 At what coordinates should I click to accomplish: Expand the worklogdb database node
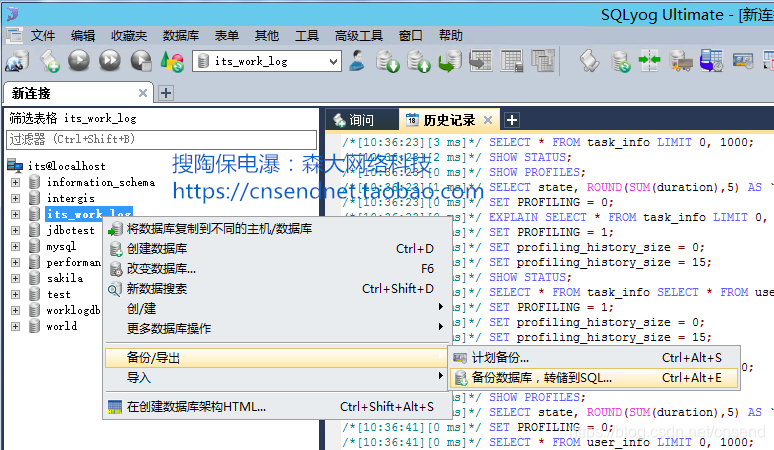tap(15, 310)
